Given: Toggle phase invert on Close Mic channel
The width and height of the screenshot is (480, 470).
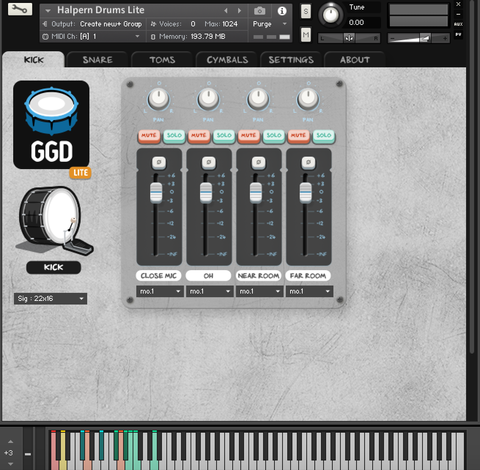Looking at the screenshot, I should (x=159, y=162).
